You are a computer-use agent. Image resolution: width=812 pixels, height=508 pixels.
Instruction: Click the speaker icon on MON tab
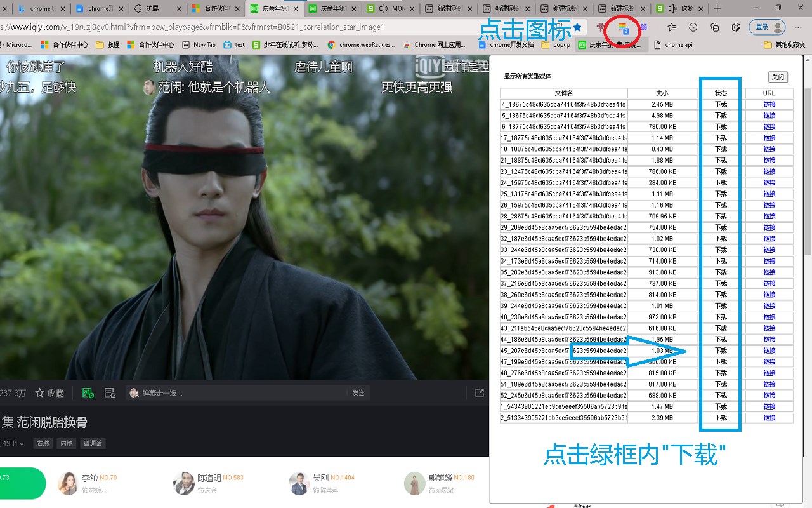[384, 8]
